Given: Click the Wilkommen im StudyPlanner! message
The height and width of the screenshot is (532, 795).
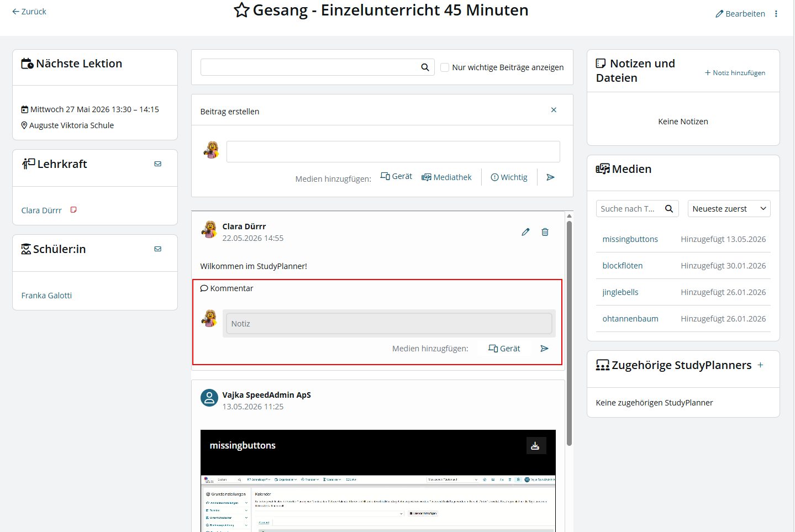Looking at the screenshot, I should (x=254, y=266).
